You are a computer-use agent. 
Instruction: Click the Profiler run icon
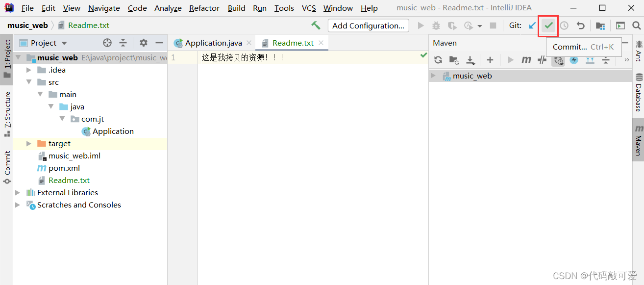point(469,26)
